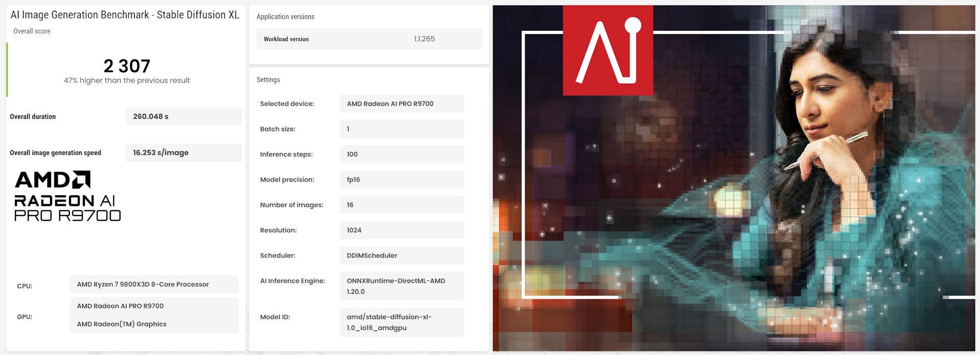The height and width of the screenshot is (355, 980).
Task: Select the overall duration value 260.048 s
Action: pos(184,116)
